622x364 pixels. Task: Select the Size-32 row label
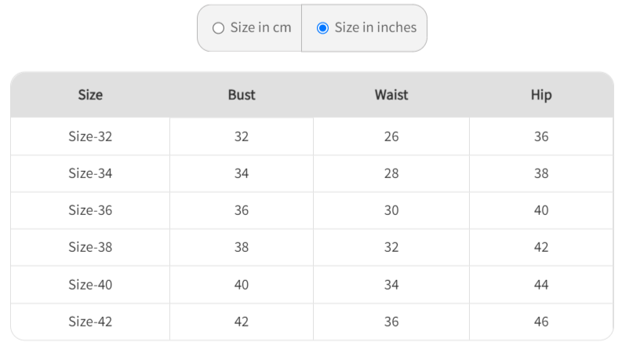click(x=90, y=136)
